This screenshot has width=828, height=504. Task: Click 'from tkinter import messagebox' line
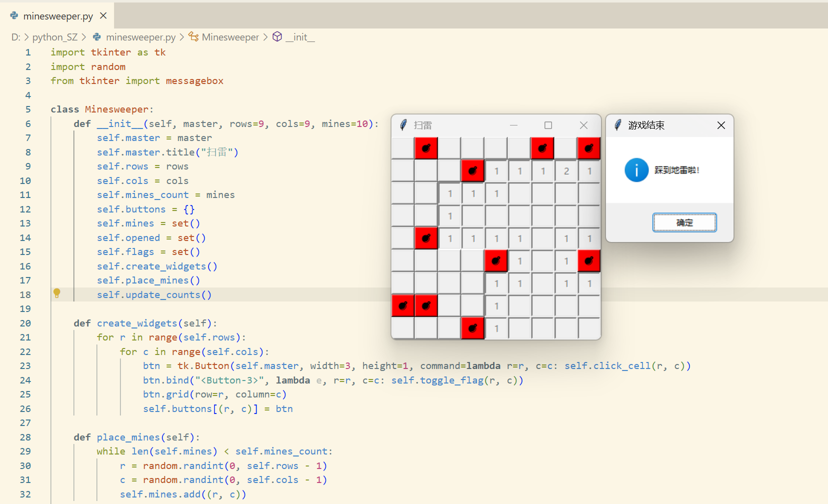click(137, 80)
